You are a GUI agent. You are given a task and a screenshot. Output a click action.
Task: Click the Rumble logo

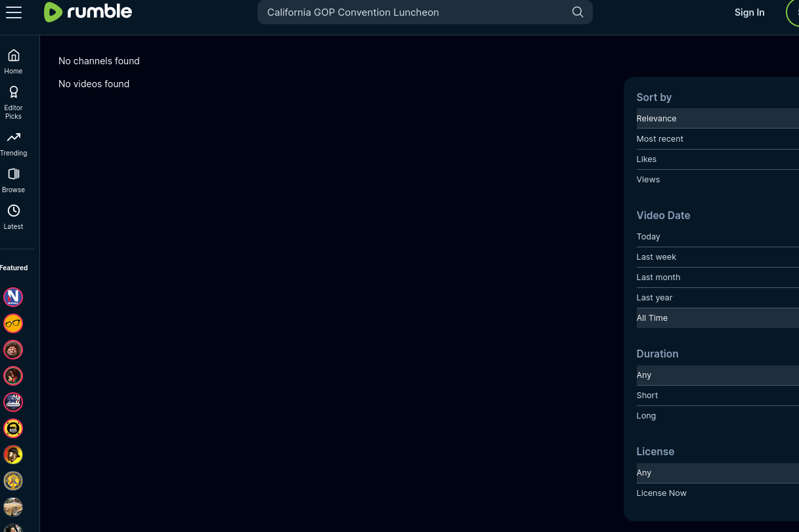pyautogui.click(x=88, y=12)
